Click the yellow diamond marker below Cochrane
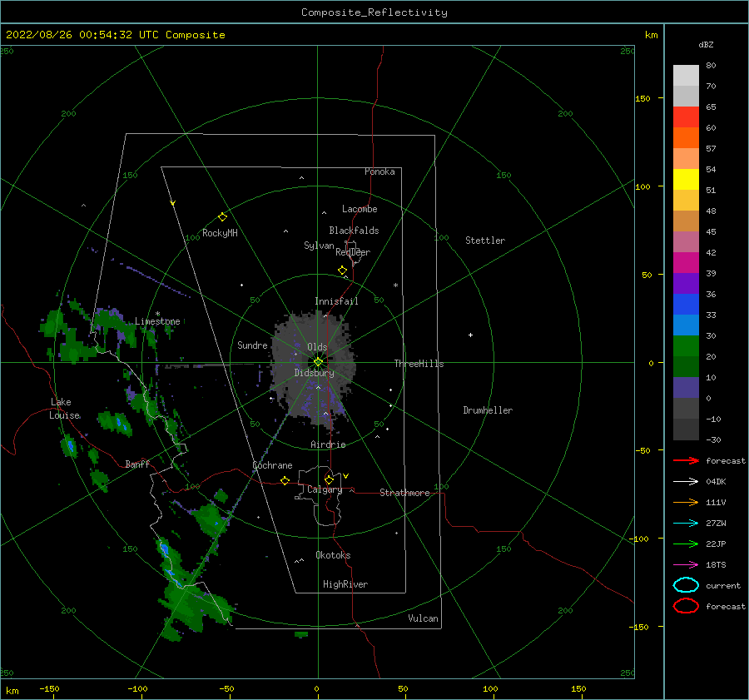The width and height of the screenshot is (749, 700). point(285,481)
